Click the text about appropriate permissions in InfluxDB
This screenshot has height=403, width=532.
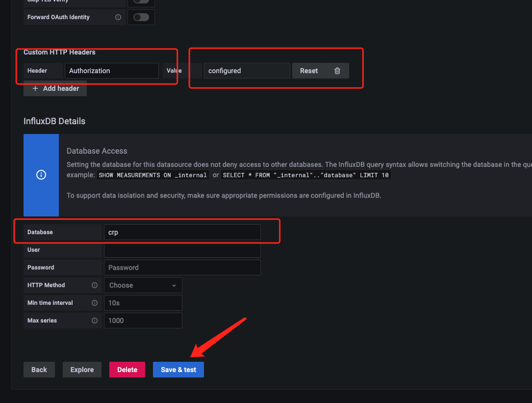point(224,195)
